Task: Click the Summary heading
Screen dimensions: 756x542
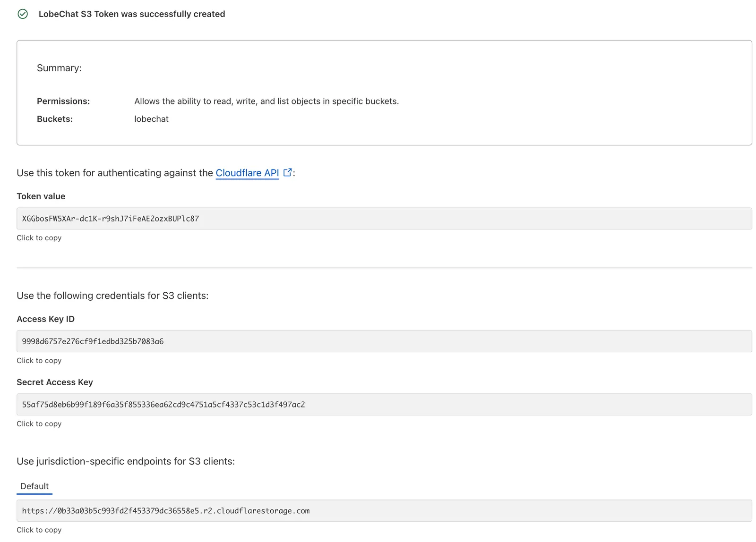Action: [60, 68]
